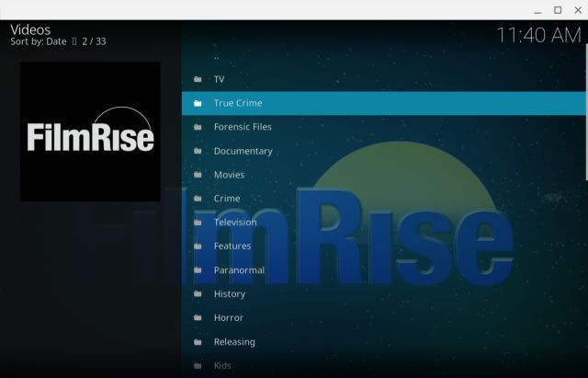
Task: Click the folder icon beside Features
Action: point(198,246)
